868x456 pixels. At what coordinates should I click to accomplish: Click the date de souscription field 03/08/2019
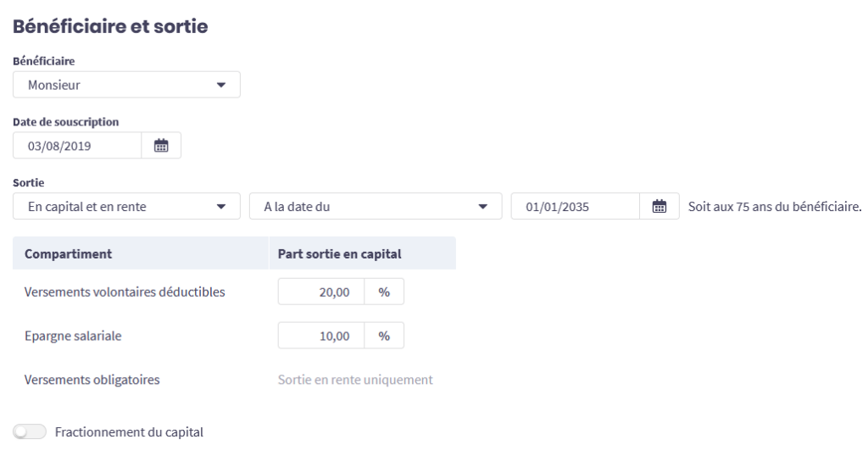pos(76,146)
